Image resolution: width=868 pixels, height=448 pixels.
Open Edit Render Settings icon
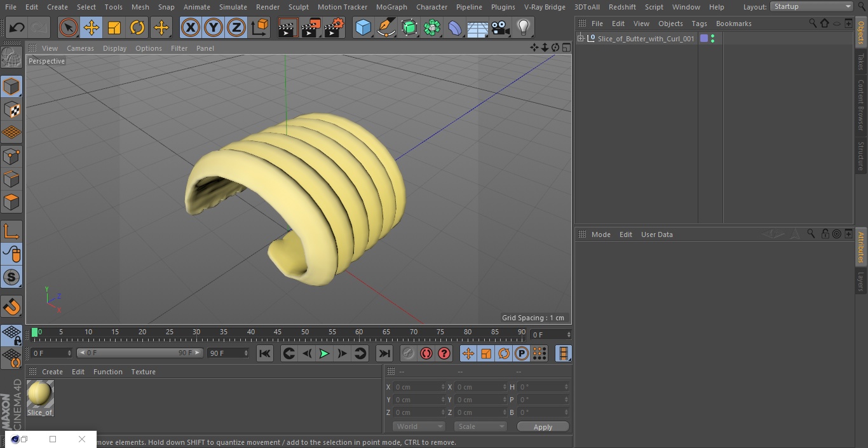(x=334, y=28)
